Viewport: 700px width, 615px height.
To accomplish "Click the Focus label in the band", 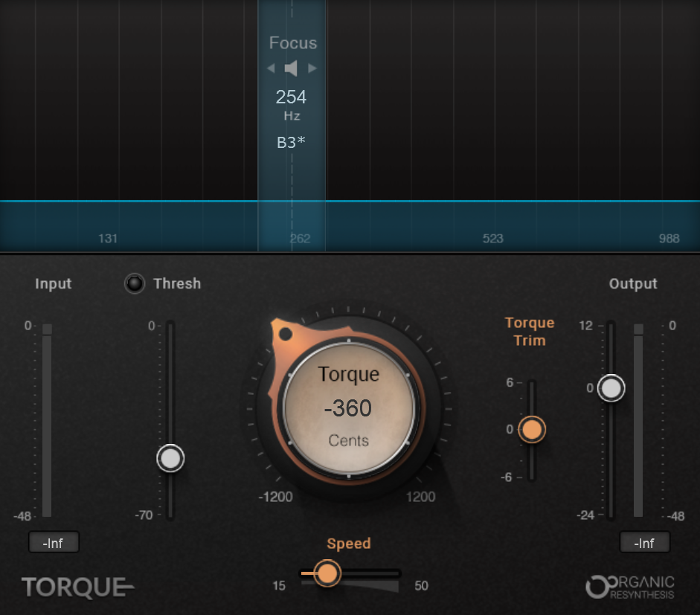I will coord(293,43).
